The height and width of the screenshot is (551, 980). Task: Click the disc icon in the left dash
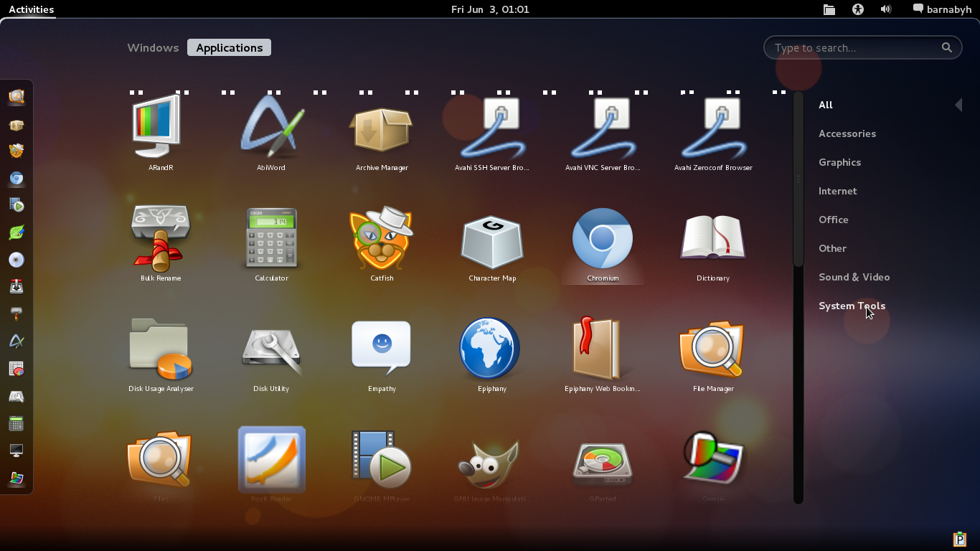coord(17,260)
